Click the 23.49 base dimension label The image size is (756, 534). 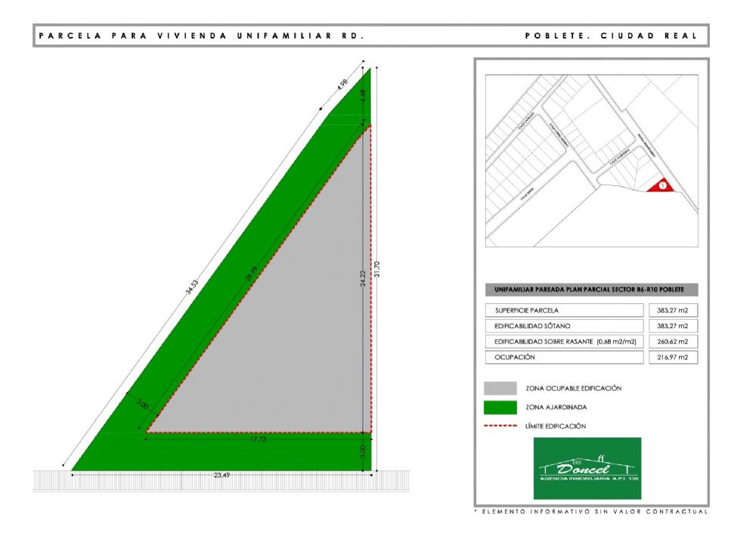click(x=222, y=475)
